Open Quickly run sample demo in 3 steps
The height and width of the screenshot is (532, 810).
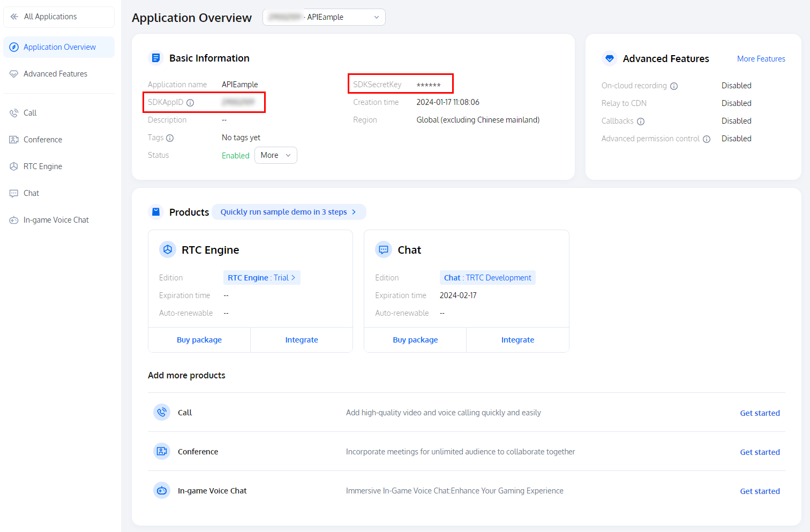click(289, 212)
